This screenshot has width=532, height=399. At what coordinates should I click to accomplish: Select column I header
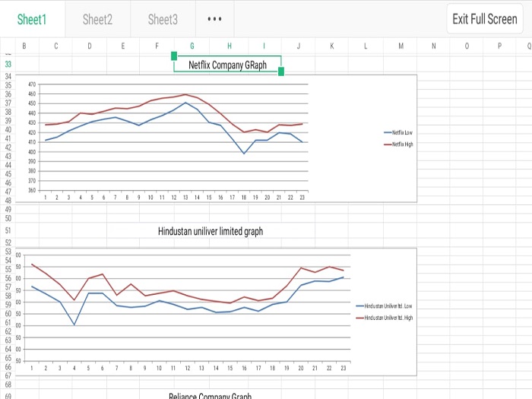264,46
